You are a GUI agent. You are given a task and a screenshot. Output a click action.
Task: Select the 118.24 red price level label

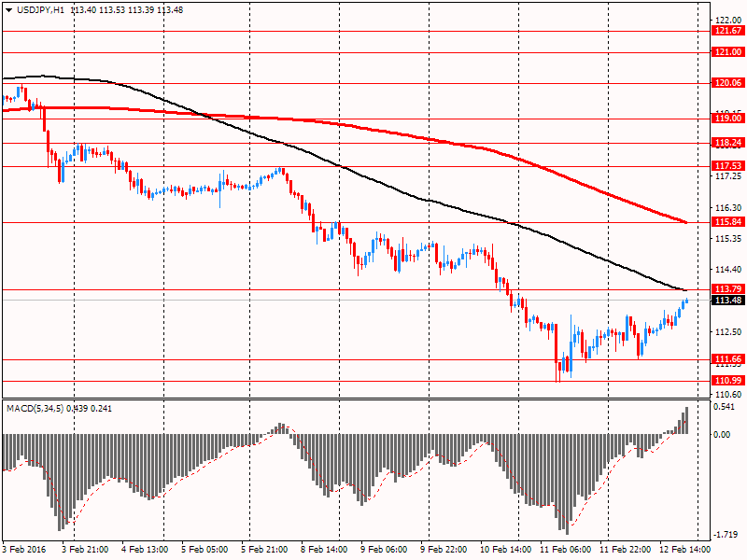728,143
